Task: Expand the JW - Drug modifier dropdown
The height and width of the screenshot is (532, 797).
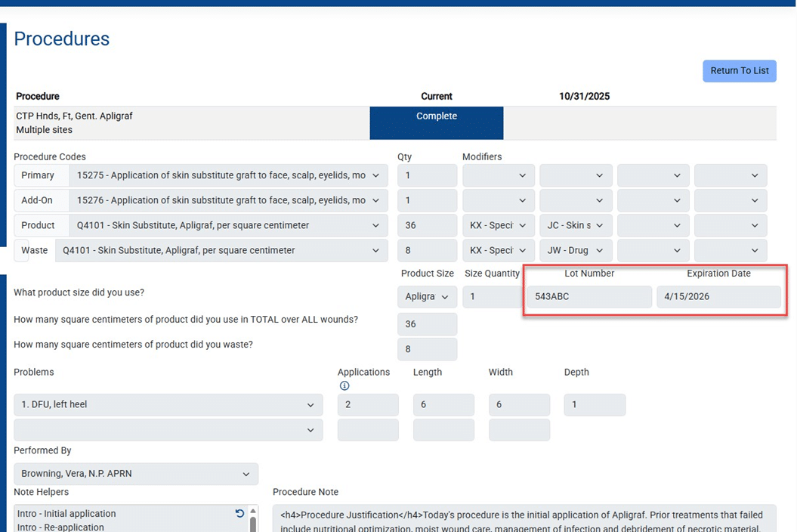Action: (575, 250)
